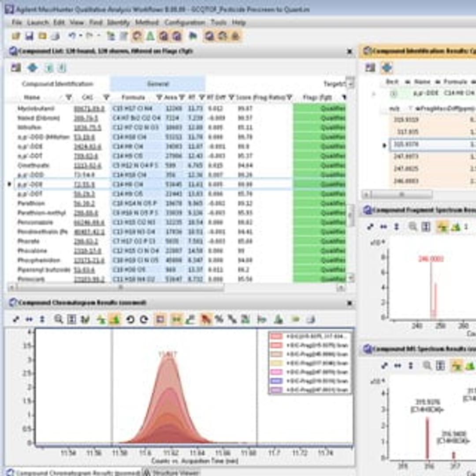Close the Compound Chromatogram Results panel

[x=350, y=303]
